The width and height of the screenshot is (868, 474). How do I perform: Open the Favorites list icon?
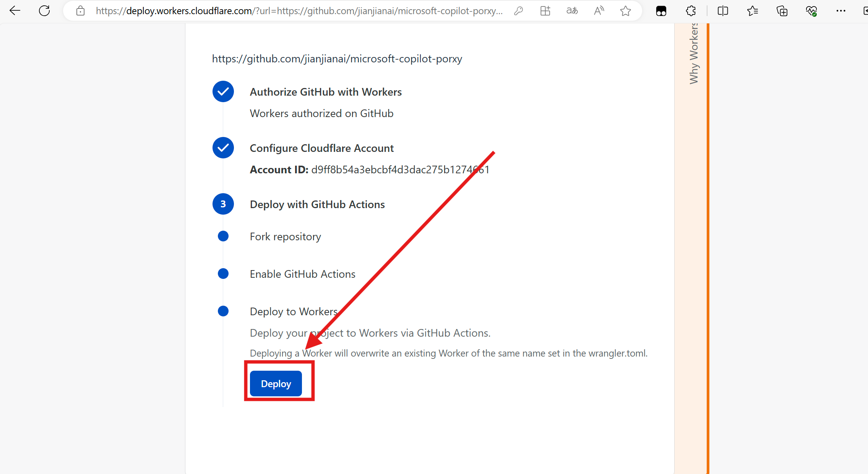click(752, 11)
